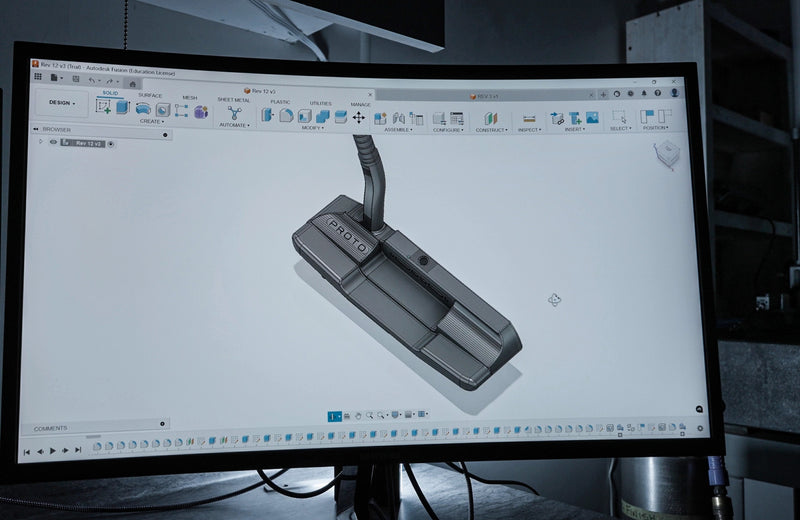
Task: Expand the MODIFY menu
Action: [313, 128]
